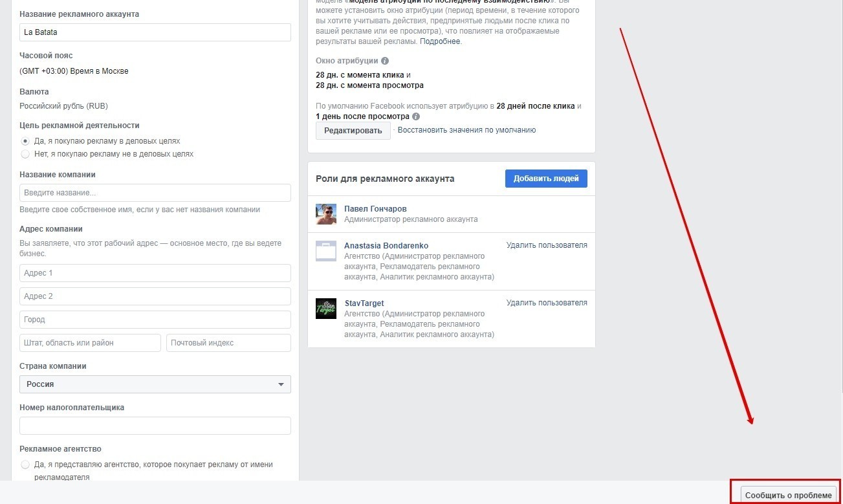
Task: Click the Город input field
Action: 155,320
